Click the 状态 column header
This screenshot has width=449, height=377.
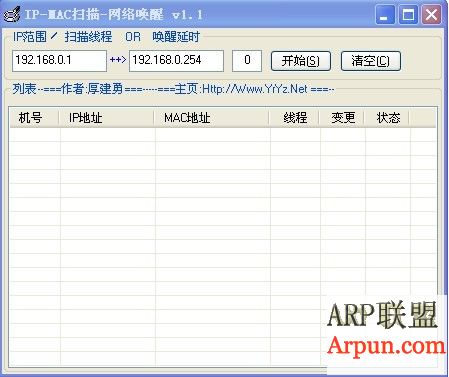pyautogui.click(x=387, y=118)
